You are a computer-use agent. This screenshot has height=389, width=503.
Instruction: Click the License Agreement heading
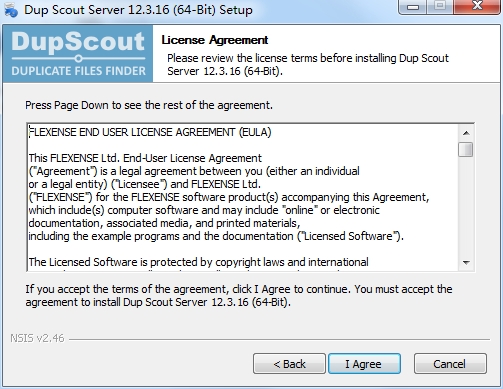pos(215,40)
